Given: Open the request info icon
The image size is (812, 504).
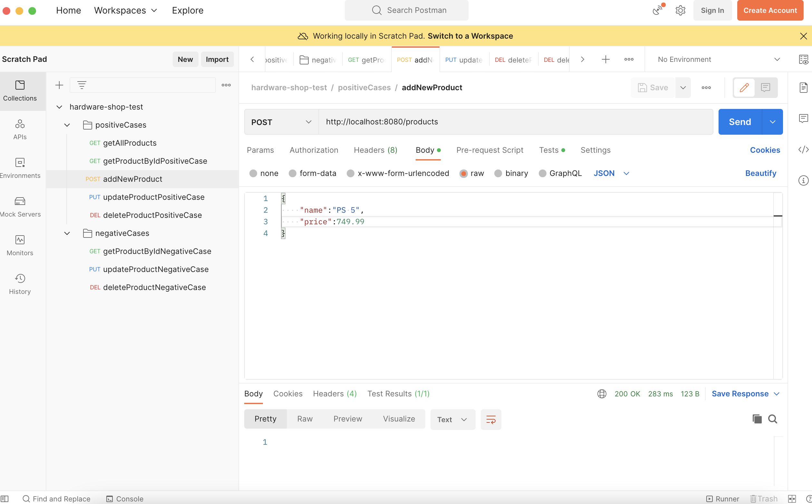Looking at the screenshot, I should pyautogui.click(x=803, y=180).
